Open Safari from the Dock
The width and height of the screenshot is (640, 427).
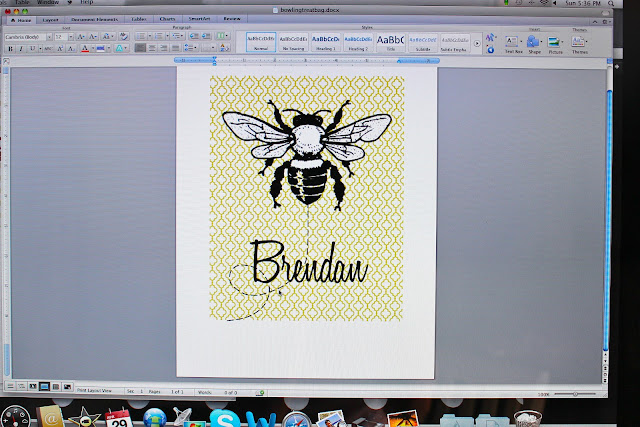click(296, 420)
